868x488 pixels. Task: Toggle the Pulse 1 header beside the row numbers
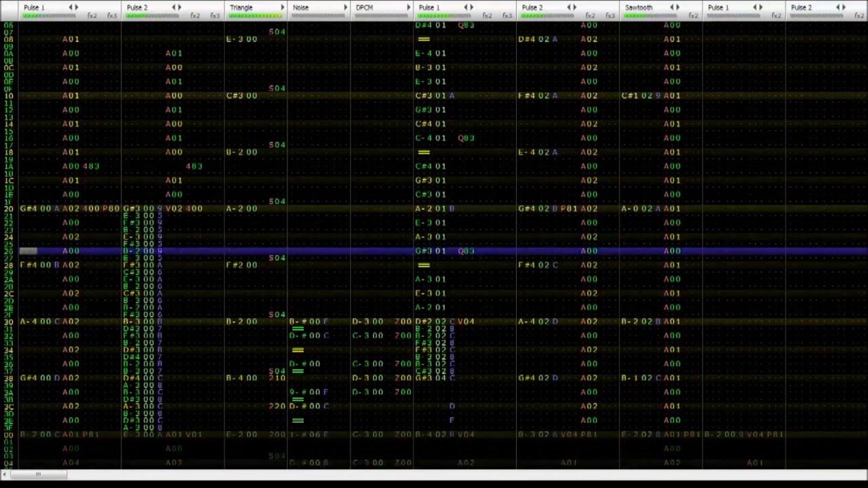click(x=34, y=7)
